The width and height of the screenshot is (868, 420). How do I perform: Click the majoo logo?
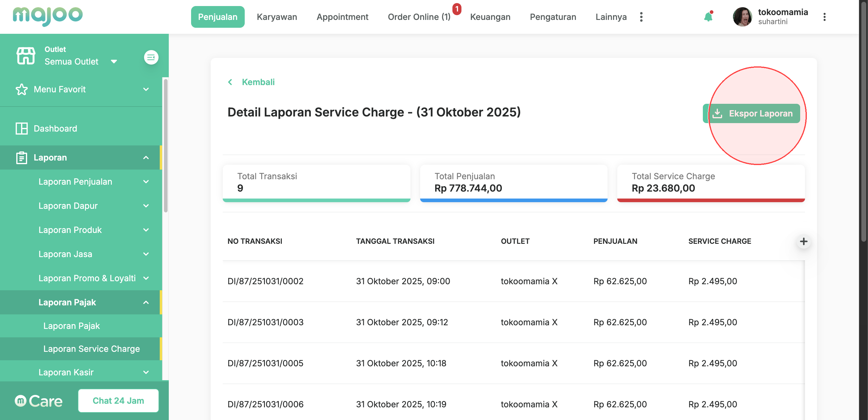point(48,15)
